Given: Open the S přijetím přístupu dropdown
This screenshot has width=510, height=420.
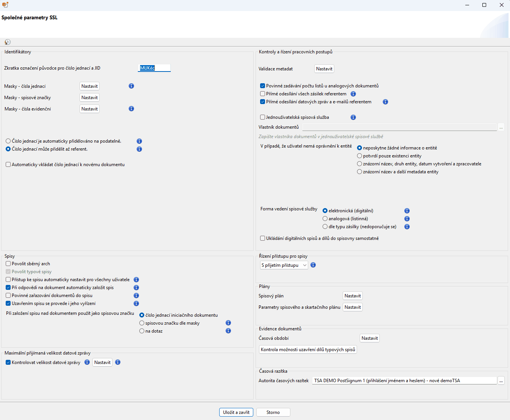Looking at the screenshot, I should (284, 265).
